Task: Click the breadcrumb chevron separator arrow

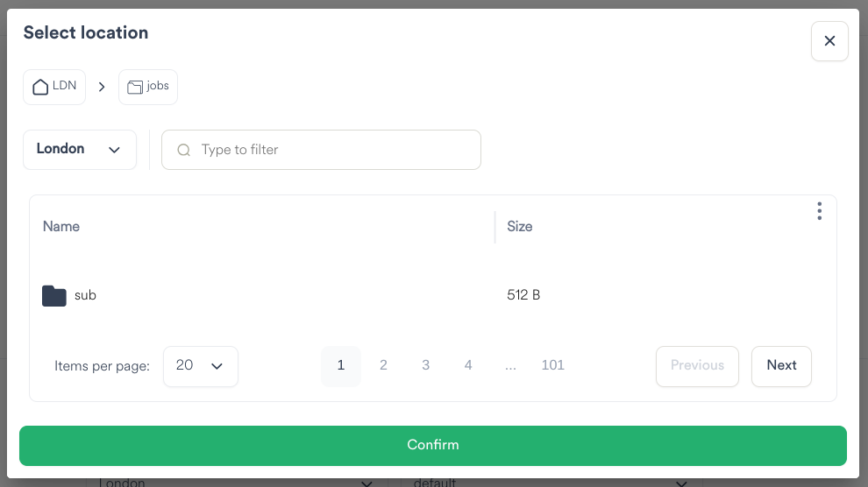Action: point(102,87)
